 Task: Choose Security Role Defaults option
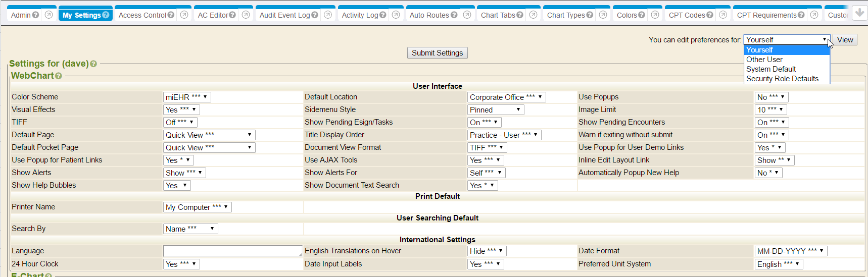(x=782, y=79)
